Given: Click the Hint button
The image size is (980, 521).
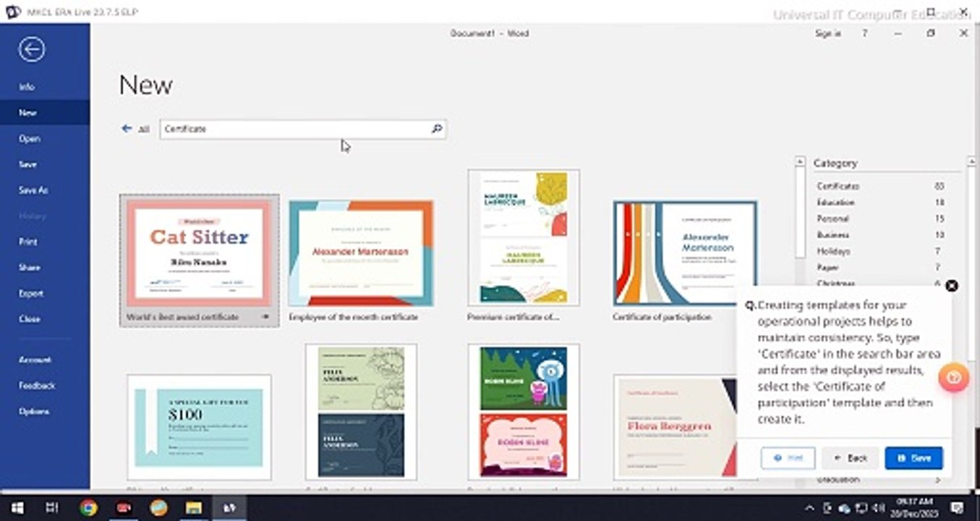Looking at the screenshot, I should [x=788, y=458].
